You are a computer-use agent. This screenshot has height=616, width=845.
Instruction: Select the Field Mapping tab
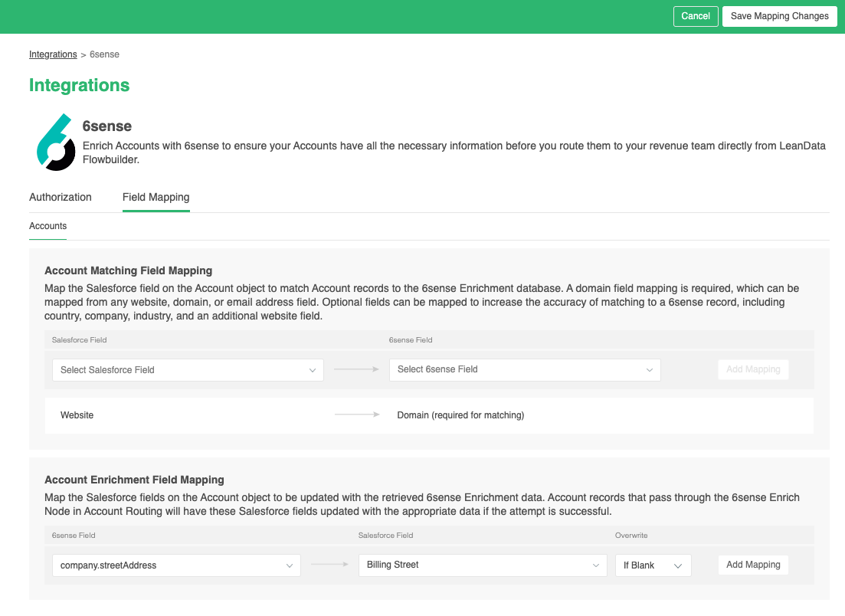tap(156, 197)
